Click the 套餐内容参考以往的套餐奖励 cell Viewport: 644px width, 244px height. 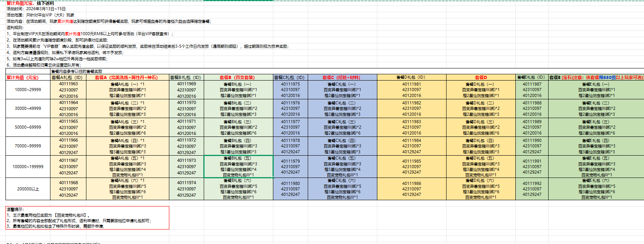(x=77, y=71)
